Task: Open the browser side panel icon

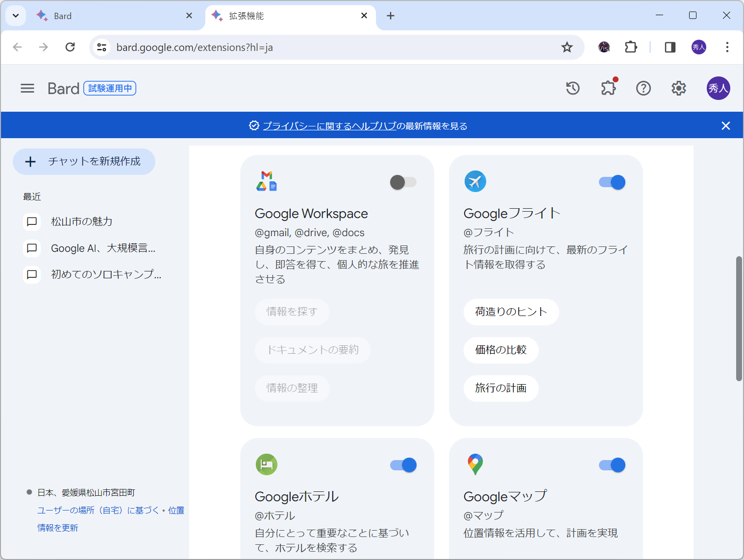Action: (670, 47)
